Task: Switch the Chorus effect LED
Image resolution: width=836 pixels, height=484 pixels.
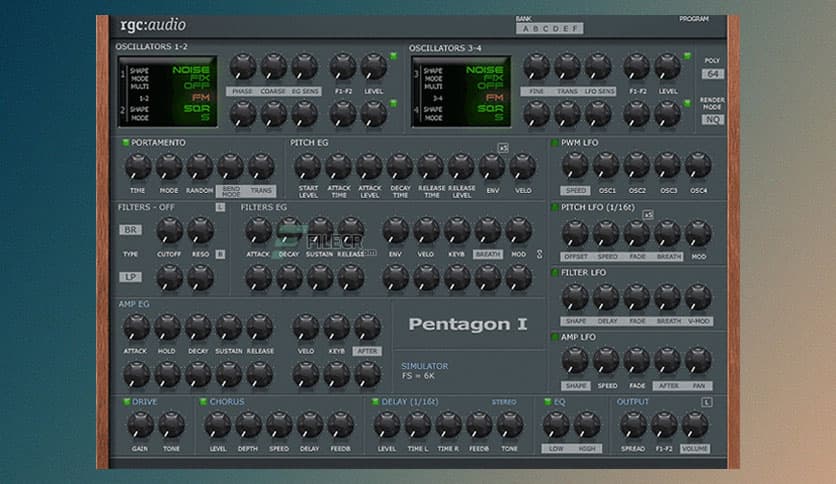Action: coord(203,402)
